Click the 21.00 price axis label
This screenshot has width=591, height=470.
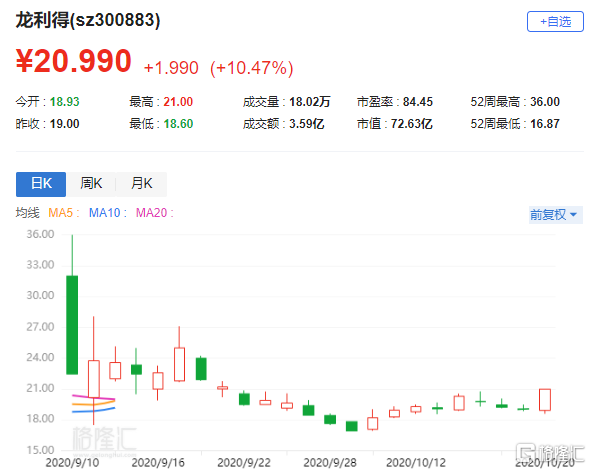click(40, 388)
